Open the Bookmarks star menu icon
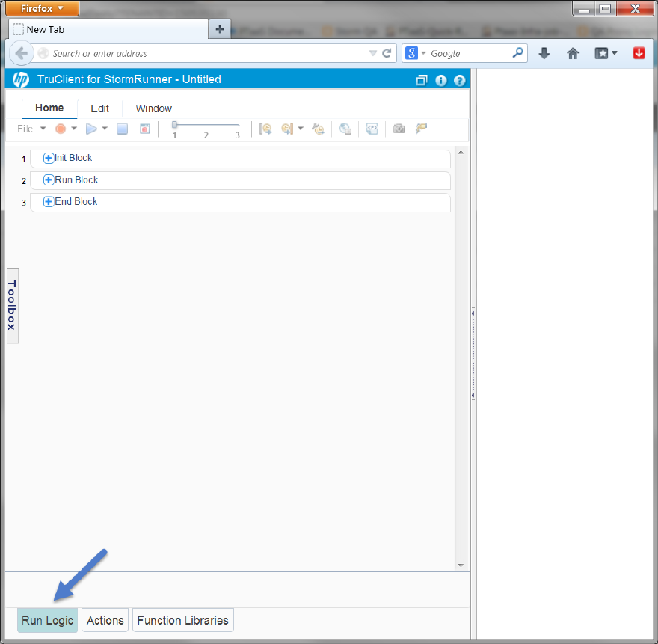The image size is (658, 644). pos(606,53)
